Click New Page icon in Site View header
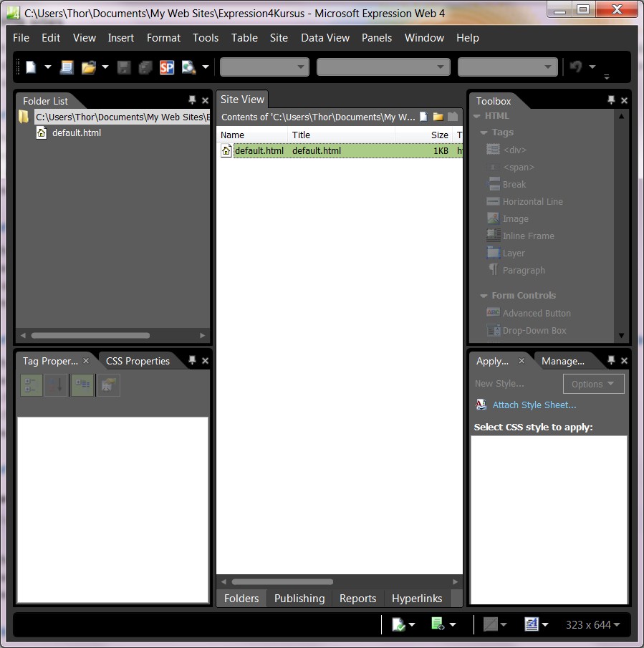 point(423,117)
